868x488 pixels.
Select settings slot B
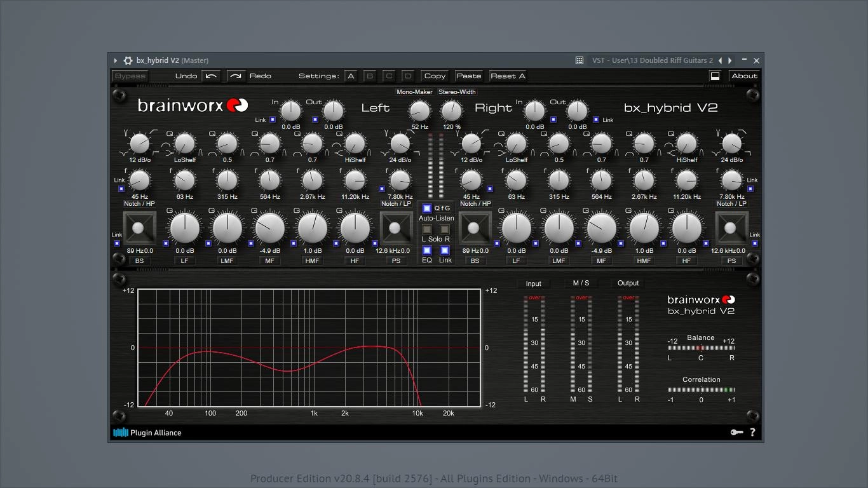pyautogui.click(x=370, y=76)
